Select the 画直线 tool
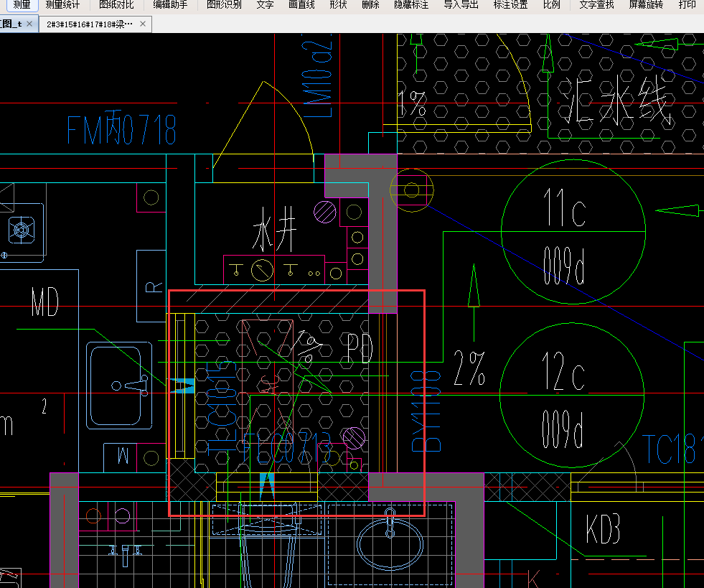 click(x=301, y=5)
